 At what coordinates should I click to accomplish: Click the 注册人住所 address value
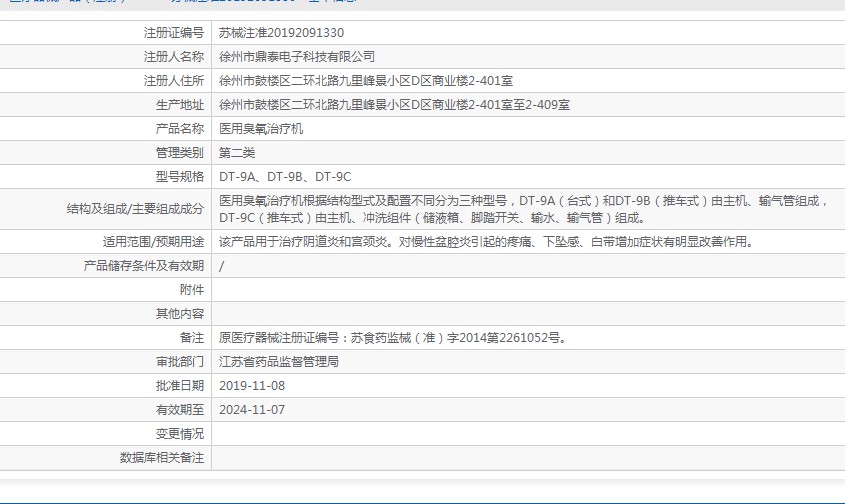point(366,81)
